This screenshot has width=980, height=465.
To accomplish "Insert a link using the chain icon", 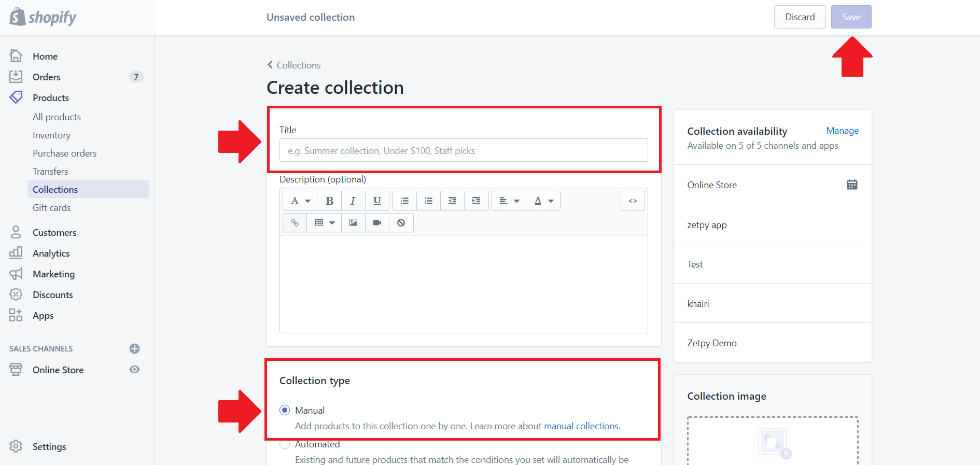I will pyautogui.click(x=295, y=222).
